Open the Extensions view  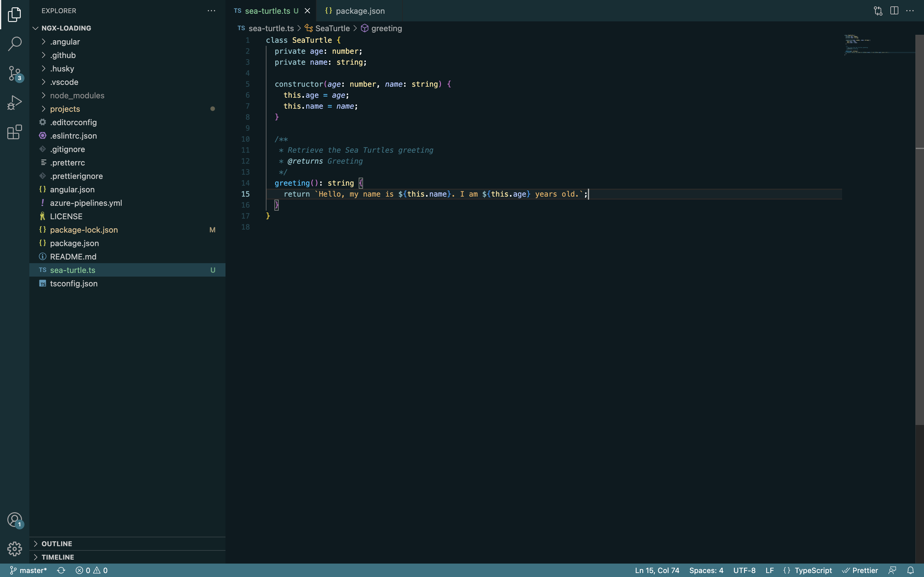click(14, 132)
